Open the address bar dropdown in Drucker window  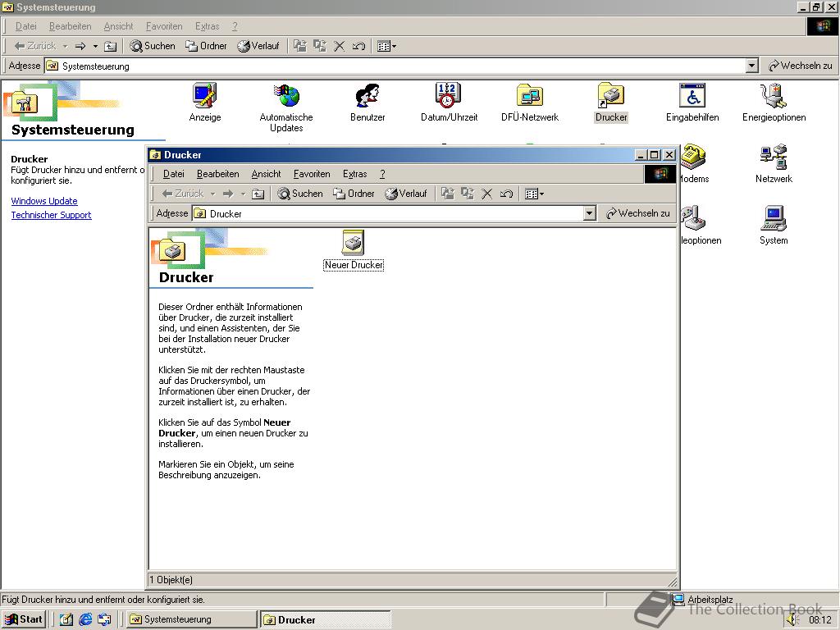[x=590, y=213]
